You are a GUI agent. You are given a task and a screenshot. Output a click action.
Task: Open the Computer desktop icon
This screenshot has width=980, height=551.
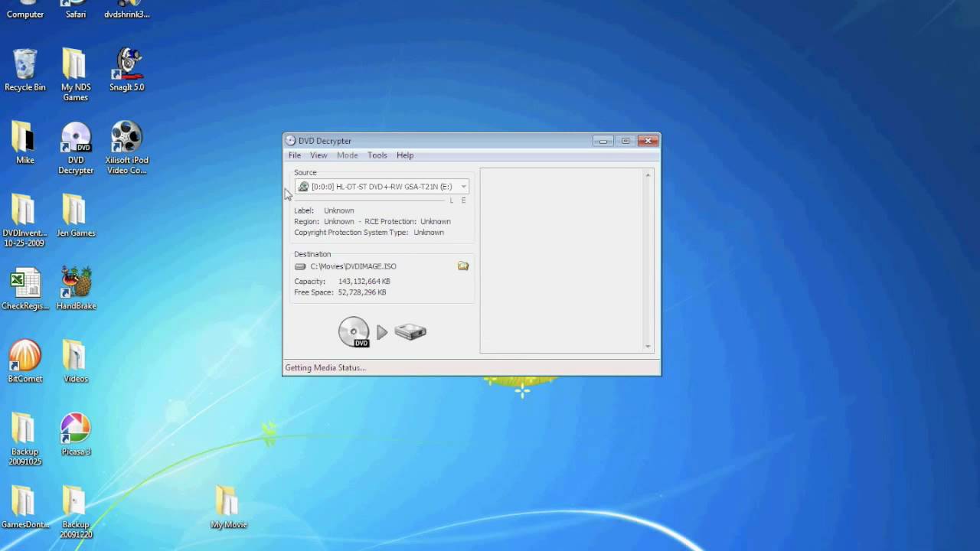(x=25, y=9)
